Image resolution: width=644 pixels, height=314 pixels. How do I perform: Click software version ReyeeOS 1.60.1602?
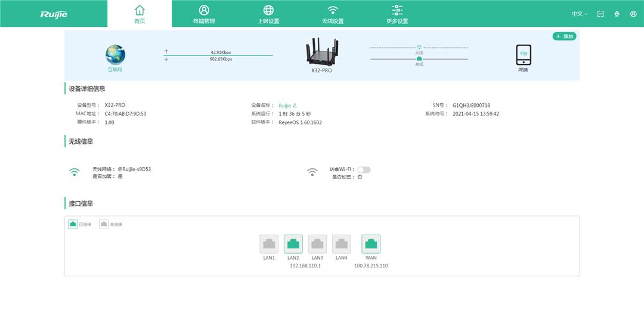[300, 122]
